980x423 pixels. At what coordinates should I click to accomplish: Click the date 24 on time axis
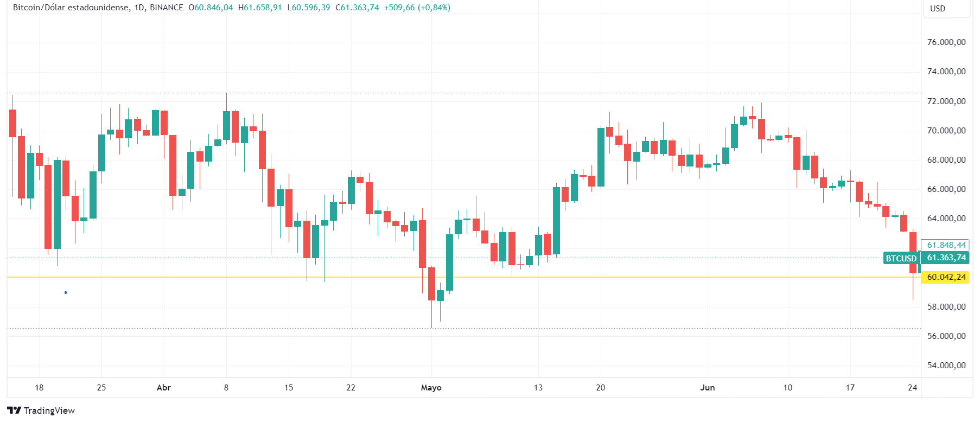coord(913,388)
